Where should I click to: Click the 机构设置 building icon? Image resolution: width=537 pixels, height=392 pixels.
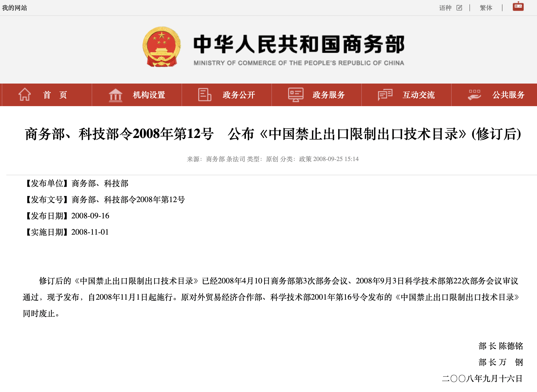(116, 95)
